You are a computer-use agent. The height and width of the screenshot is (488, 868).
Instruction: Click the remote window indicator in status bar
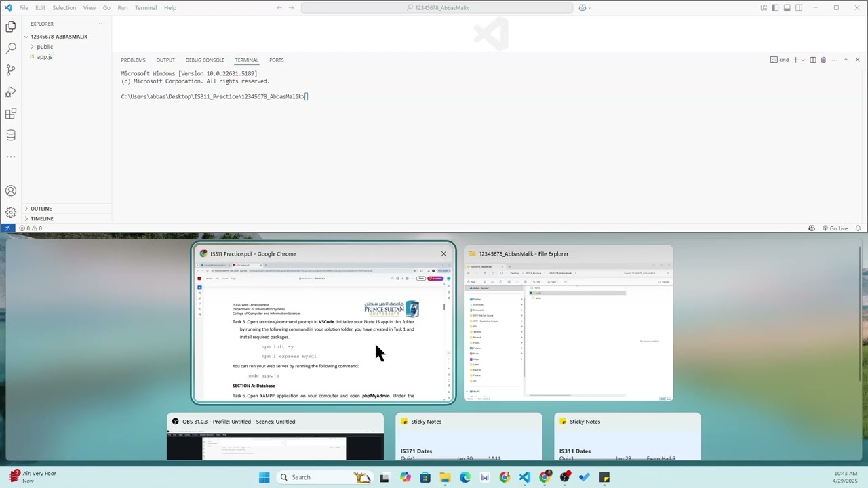tap(7, 228)
